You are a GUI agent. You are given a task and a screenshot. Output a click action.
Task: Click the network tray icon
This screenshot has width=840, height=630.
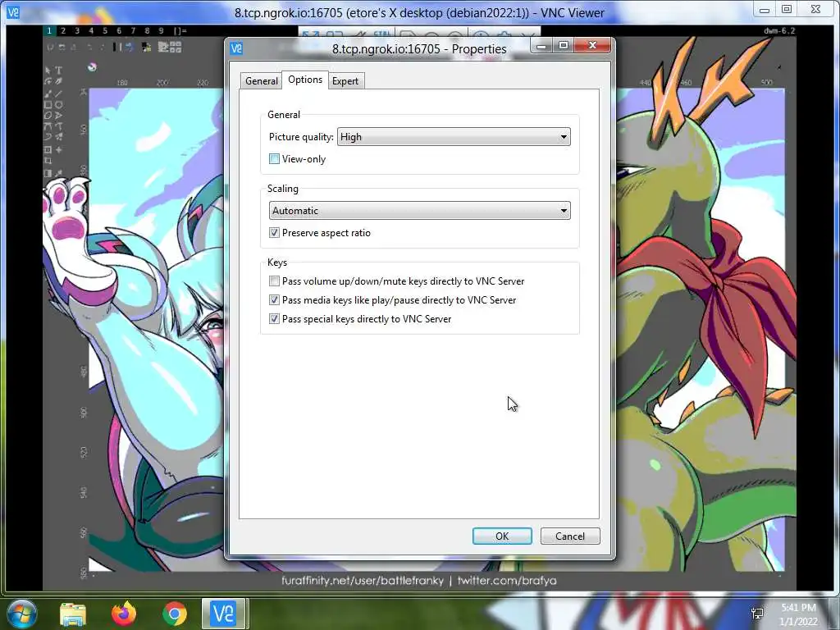tap(757, 614)
